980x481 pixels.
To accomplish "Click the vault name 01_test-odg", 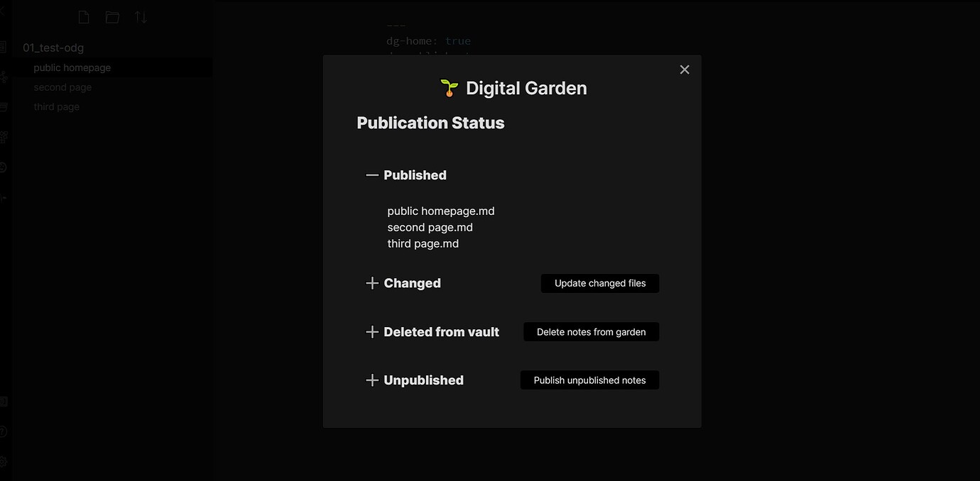I will pos(53,48).
